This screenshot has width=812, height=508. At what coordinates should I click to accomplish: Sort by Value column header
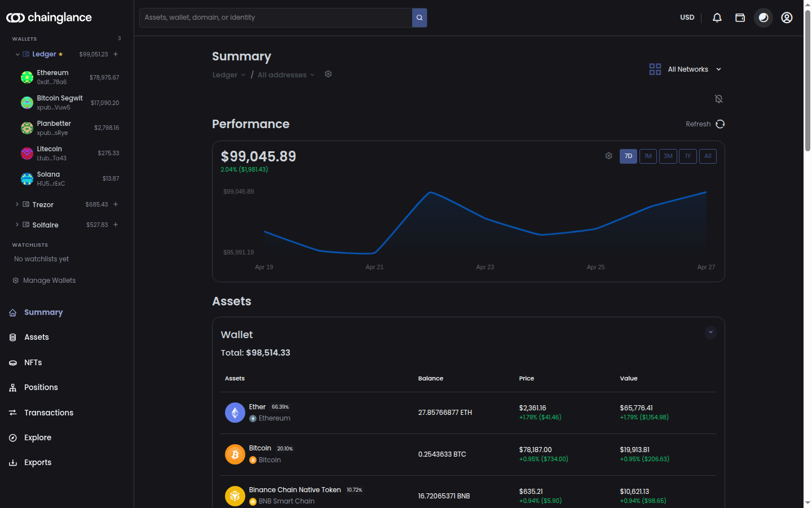coord(629,379)
